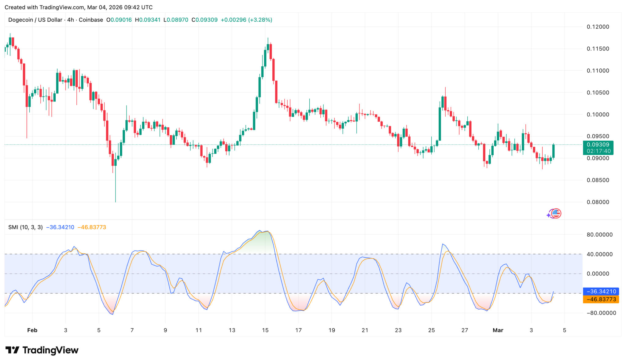Click the 80.00000 level on SMI scale
The image size is (626, 364).
599,235
